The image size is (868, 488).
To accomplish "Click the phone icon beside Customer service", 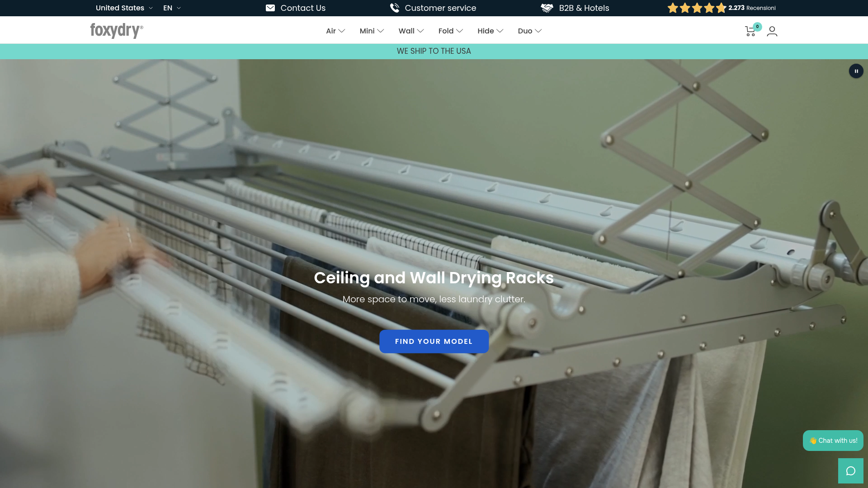I will [395, 8].
